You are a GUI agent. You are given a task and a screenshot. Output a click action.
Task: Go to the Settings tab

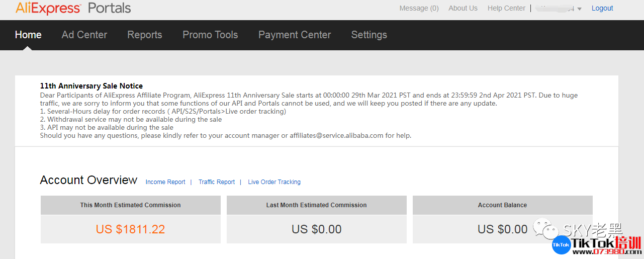[369, 35]
